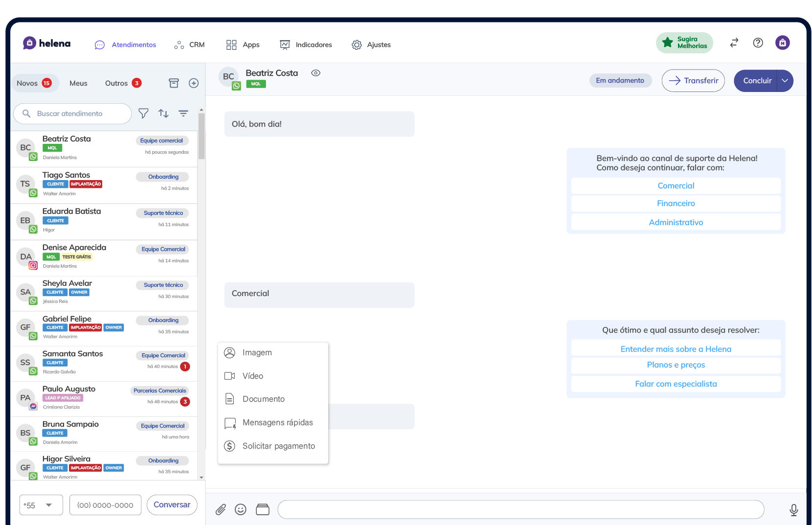812x525 pixels.
Task: Select the Meus conversations tab
Action: [x=78, y=83]
